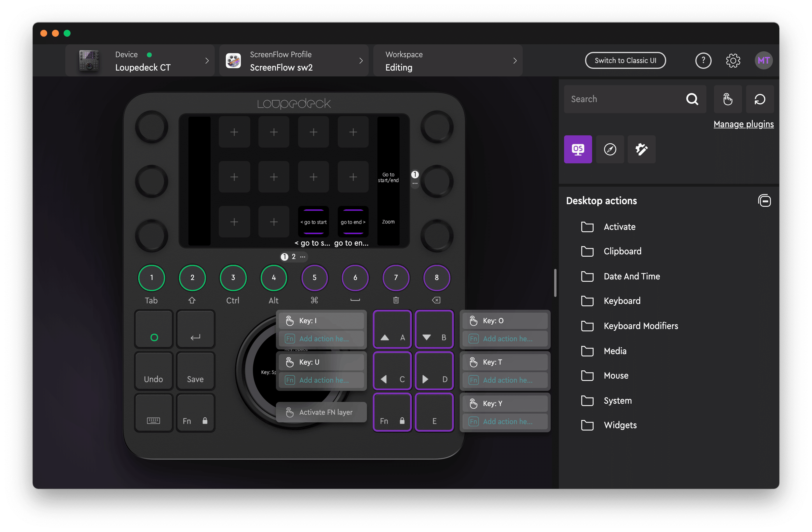
Task: Expand the ScreenFlow Profile section
Action: pyautogui.click(x=361, y=60)
